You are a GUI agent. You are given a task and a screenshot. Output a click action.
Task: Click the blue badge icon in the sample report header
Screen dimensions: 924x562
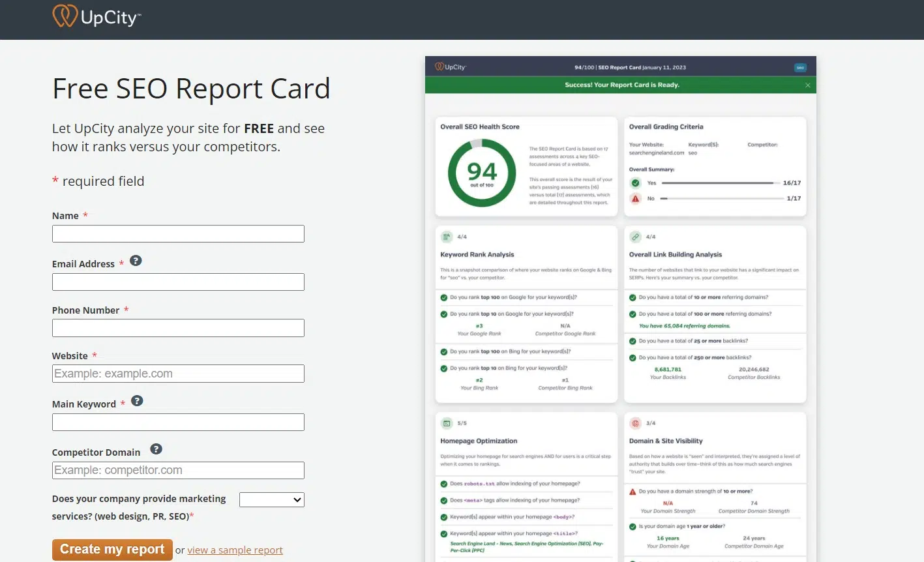(800, 68)
